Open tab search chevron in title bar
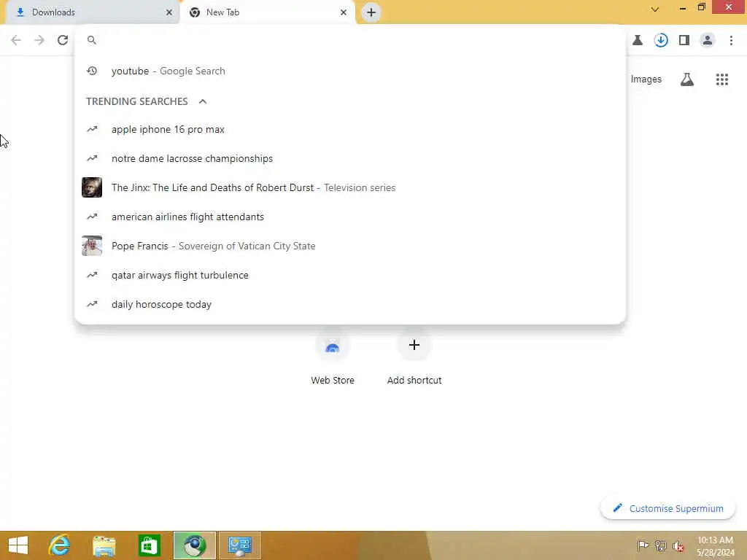This screenshot has height=560, width=747. click(655, 9)
